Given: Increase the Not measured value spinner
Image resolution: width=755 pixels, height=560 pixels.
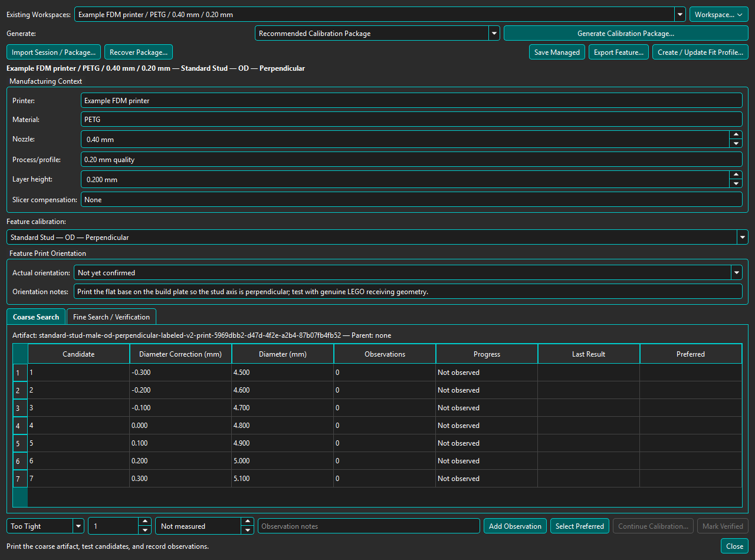Looking at the screenshot, I should pos(248,522).
